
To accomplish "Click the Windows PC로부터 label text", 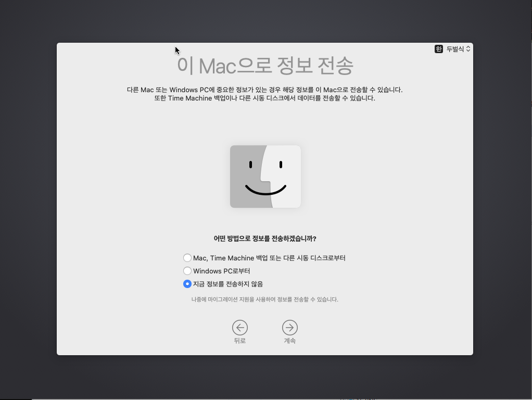I will [221, 271].
